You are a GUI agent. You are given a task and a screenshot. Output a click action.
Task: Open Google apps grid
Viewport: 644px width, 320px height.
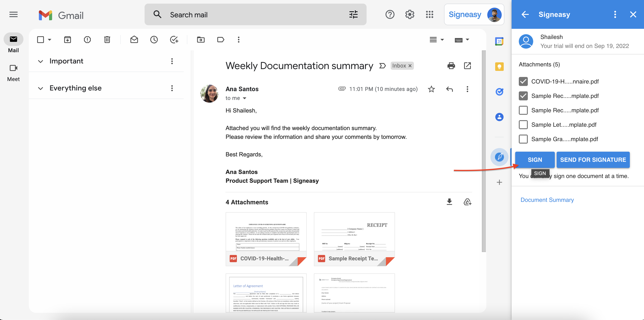pyautogui.click(x=429, y=14)
